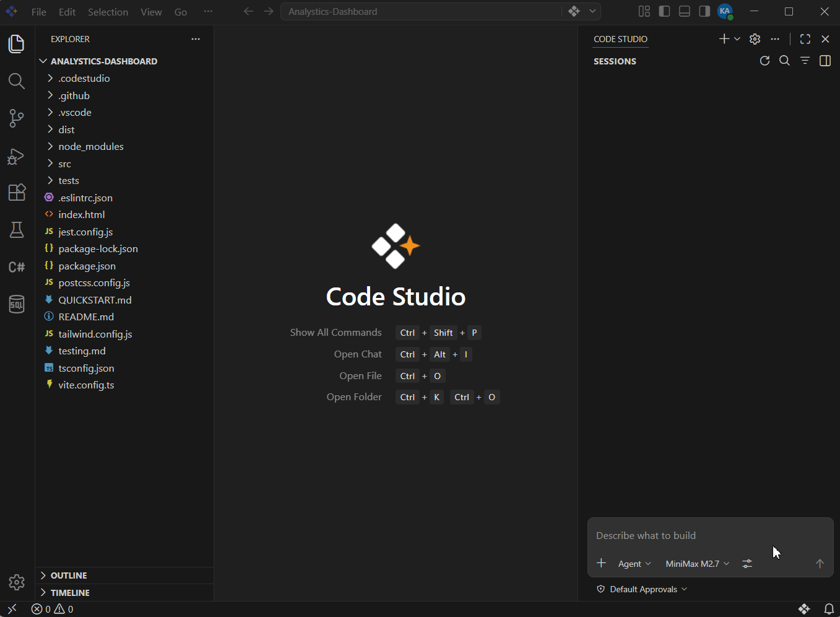Open the C# activity bar view

pyautogui.click(x=17, y=267)
